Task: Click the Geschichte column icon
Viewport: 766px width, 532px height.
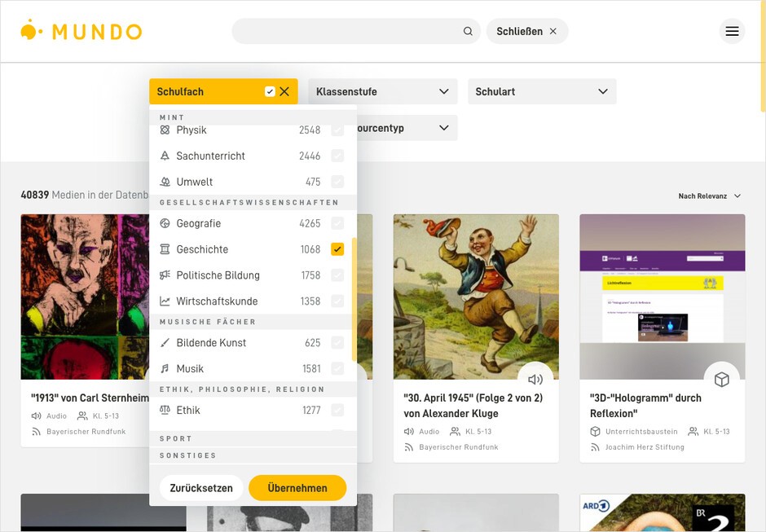Action: [165, 249]
